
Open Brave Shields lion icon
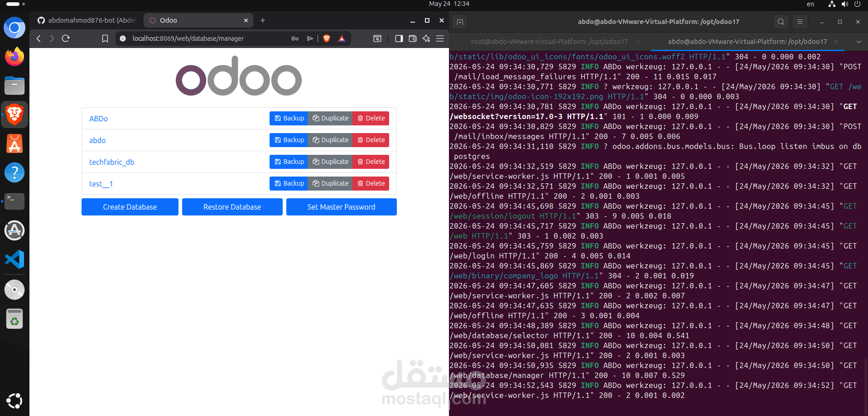(x=327, y=38)
